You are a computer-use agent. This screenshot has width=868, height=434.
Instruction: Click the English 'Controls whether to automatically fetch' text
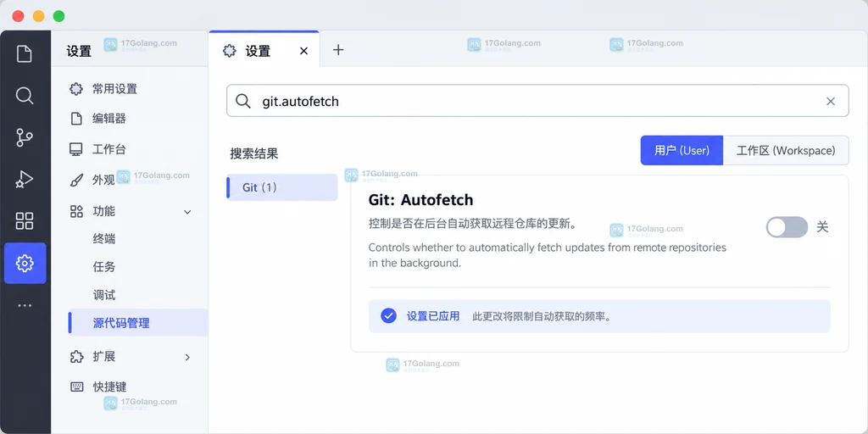tap(548, 255)
